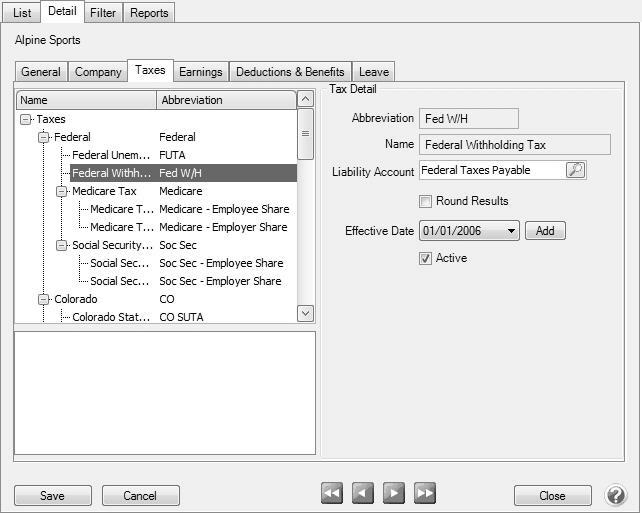
Task: Open the Effective Date dropdown
Action: [512, 231]
